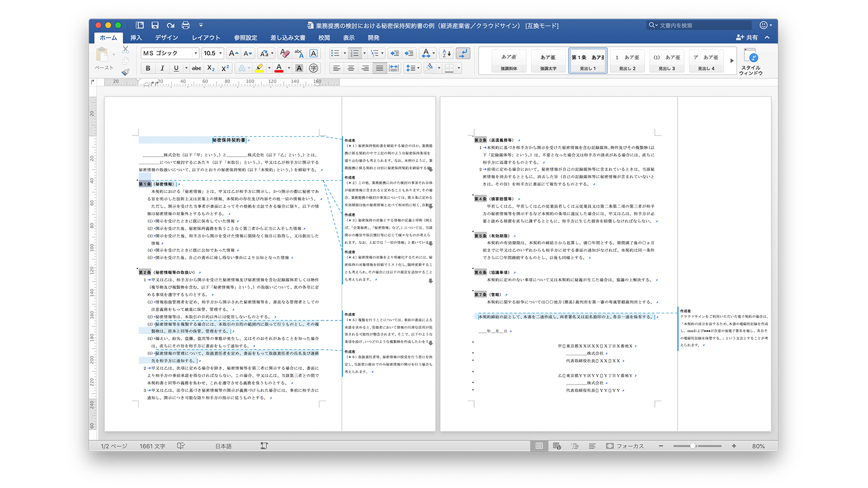Apply subscript formatting
This screenshot has width=868, height=488.
click(x=211, y=68)
